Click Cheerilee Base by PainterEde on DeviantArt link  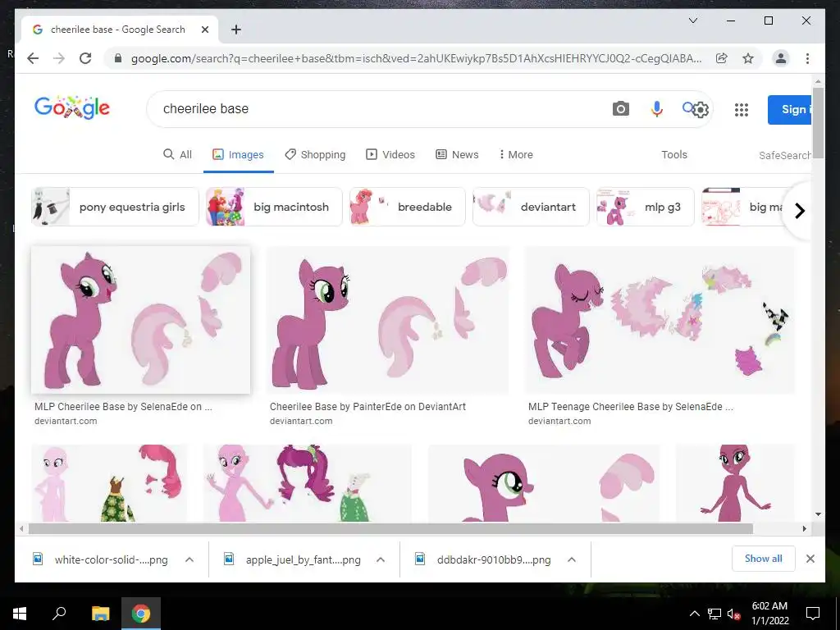367,407
